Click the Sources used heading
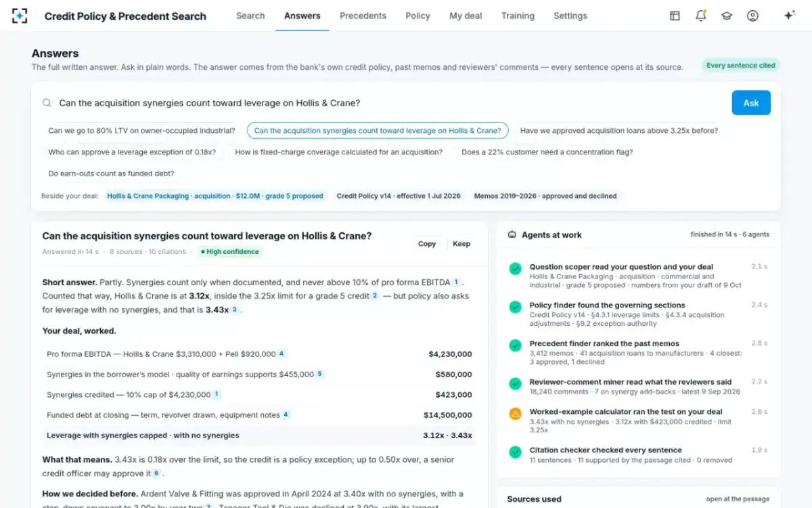Image resolution: width=812 pixels, height=508 pixels. (534, 499)
